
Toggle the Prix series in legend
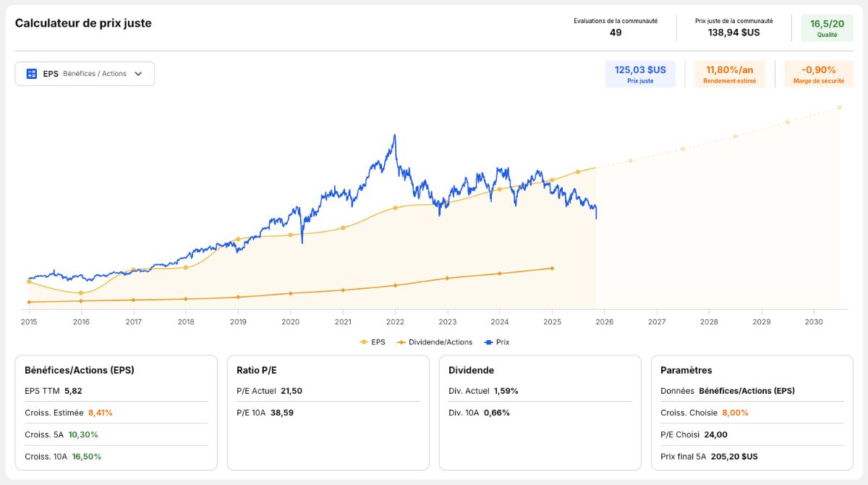click(x=497, y=342)
